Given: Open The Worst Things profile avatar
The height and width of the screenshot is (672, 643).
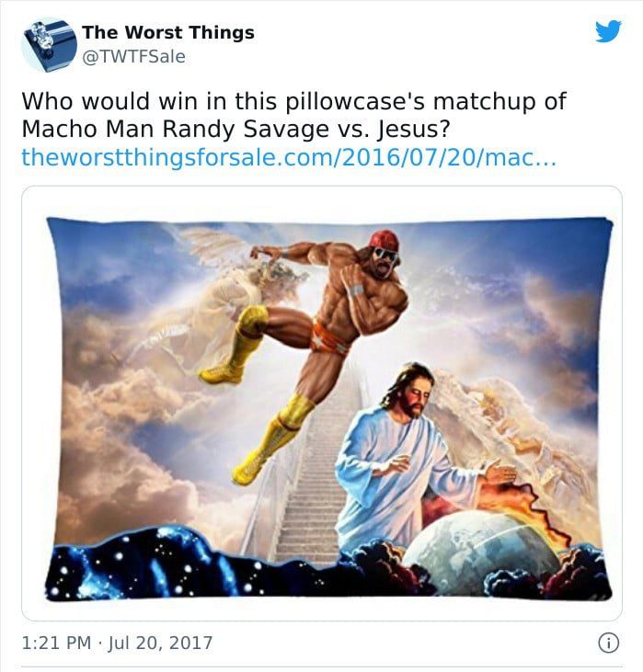Looking at the screenshot, I should [x=50, y=44].
